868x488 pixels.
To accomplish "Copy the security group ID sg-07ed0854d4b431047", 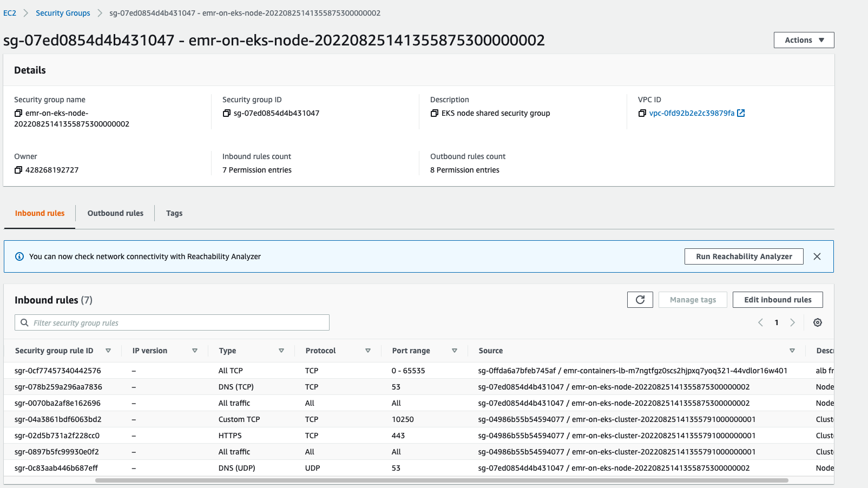I will coord(226,113).
